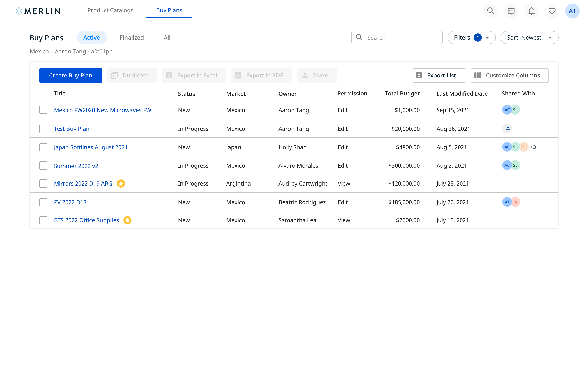The height and width of the screenshot is (367, 588).
Task: Open the Filters dropdown
Action: point(471,37)
